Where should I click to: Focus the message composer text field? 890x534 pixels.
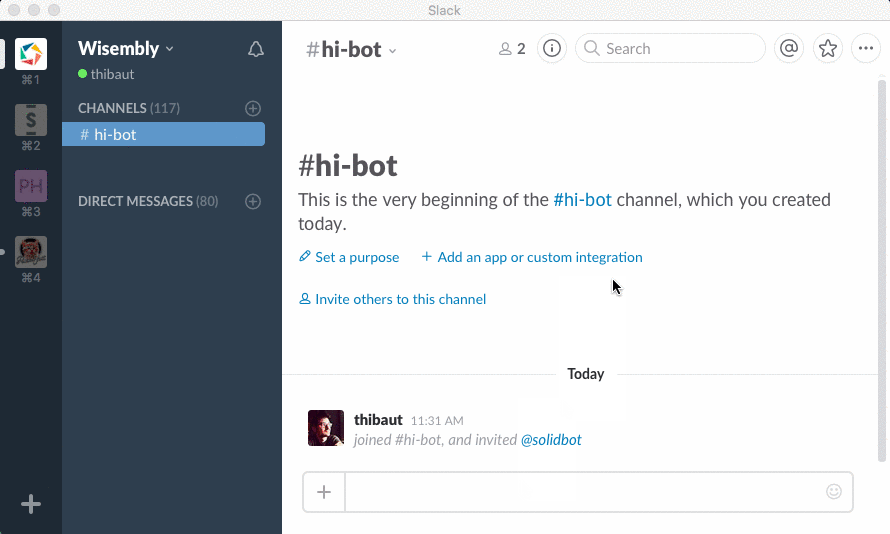coord(585,492)
